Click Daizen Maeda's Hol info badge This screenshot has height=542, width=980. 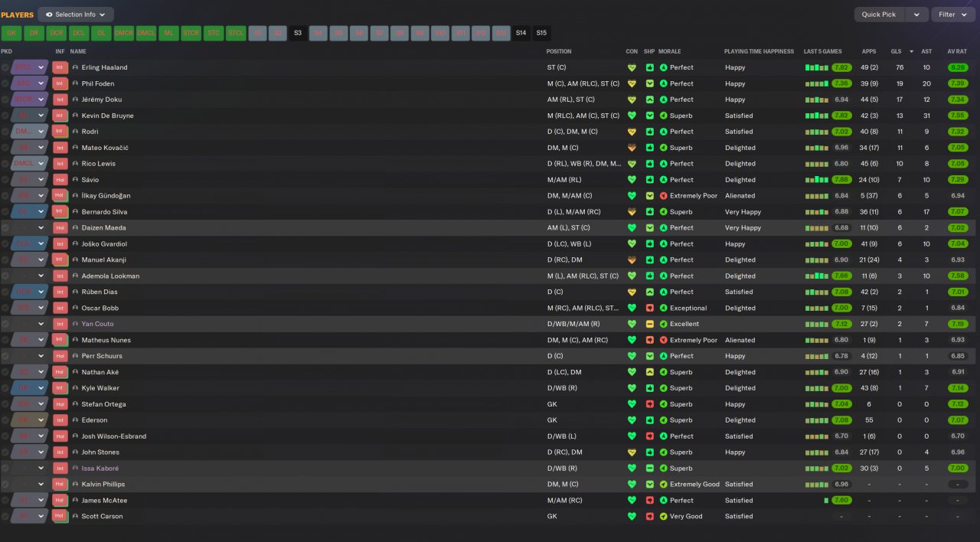pos(60,227)
